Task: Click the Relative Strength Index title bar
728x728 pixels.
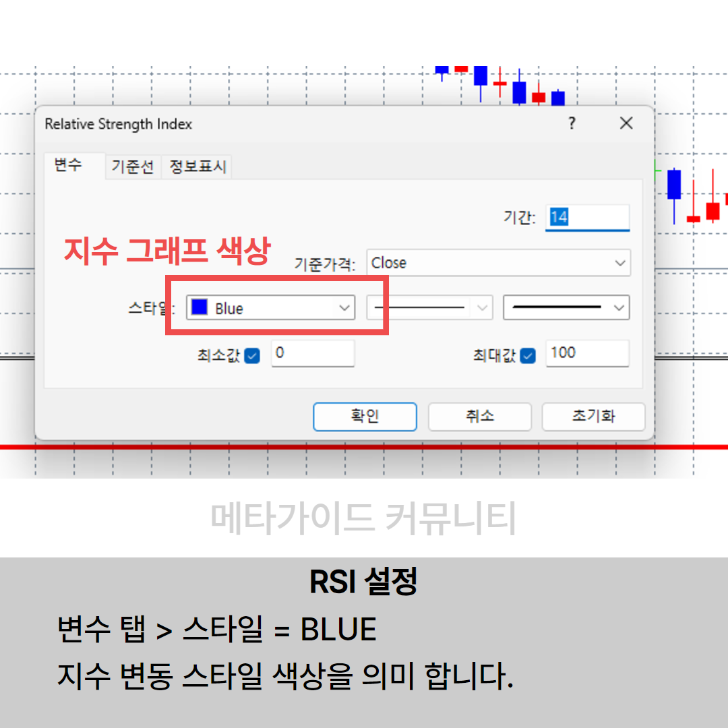Action: pyautogui.click(x=270, y=124)
